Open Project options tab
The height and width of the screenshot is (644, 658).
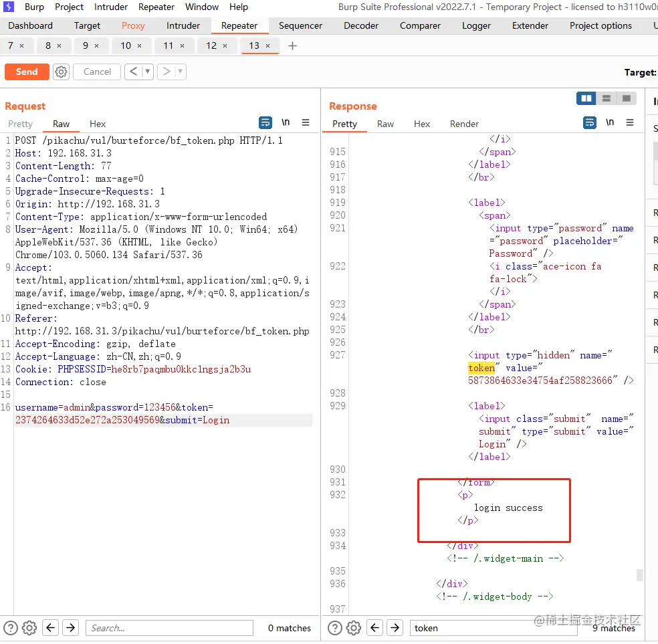pyautogui.click(x=600, y=25)
